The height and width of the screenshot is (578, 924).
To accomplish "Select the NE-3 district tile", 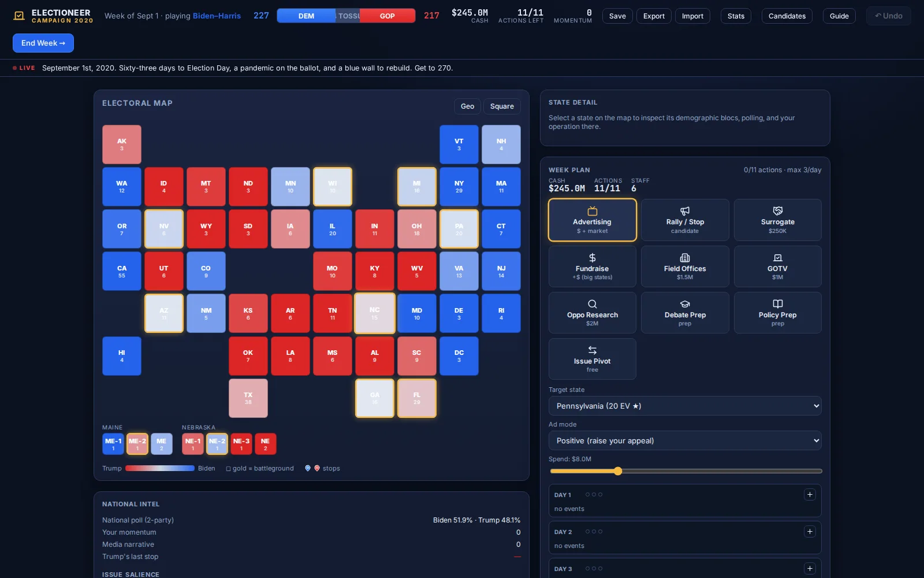I will click(241, 444).
